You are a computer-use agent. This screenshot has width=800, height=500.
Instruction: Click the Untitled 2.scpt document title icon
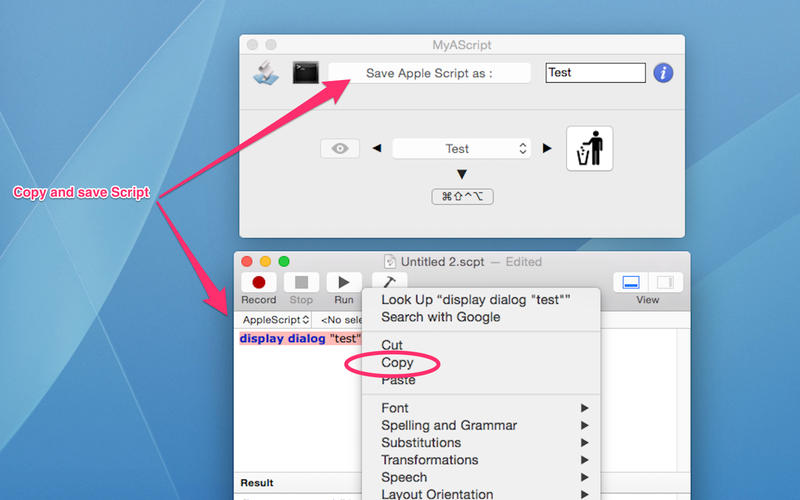click(x=390, y=262)
